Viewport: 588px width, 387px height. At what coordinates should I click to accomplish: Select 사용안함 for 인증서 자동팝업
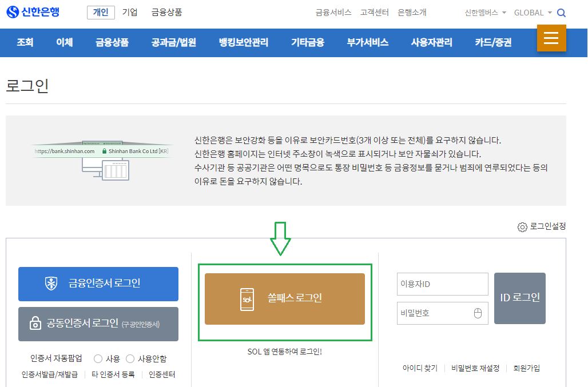tap(130, 358)
